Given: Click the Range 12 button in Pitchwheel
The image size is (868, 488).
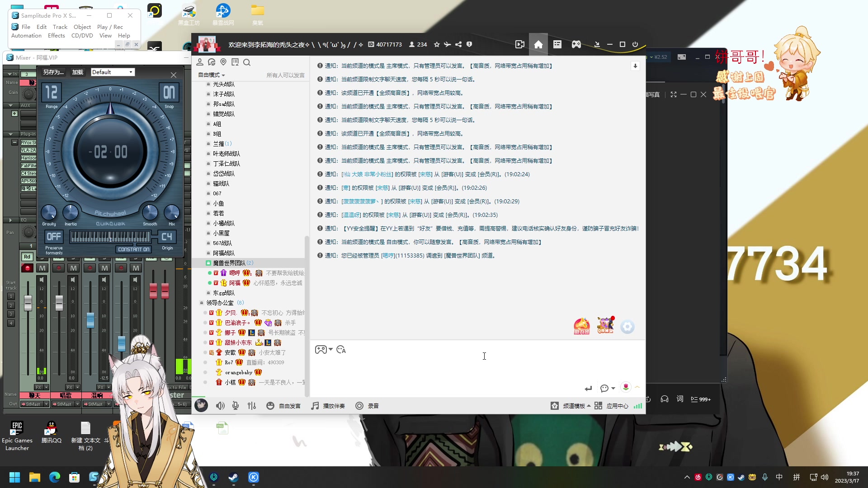Looking at the screenshot, I should (x=52, y=93).
